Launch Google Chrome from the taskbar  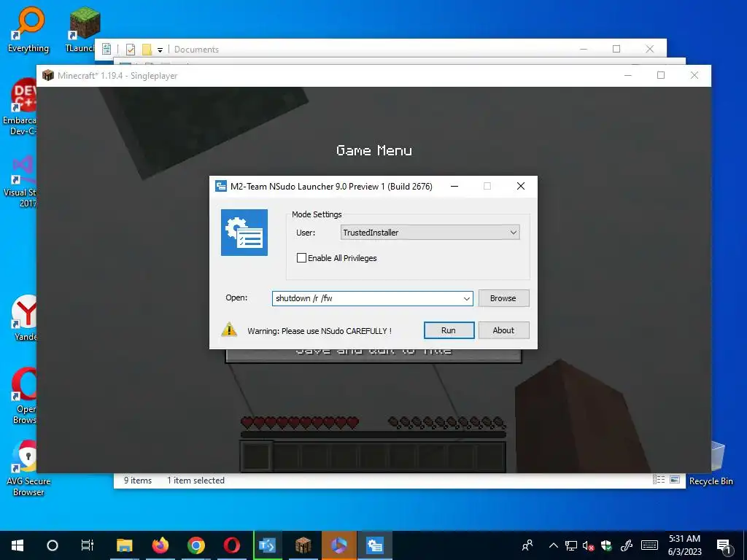point(196,545)
